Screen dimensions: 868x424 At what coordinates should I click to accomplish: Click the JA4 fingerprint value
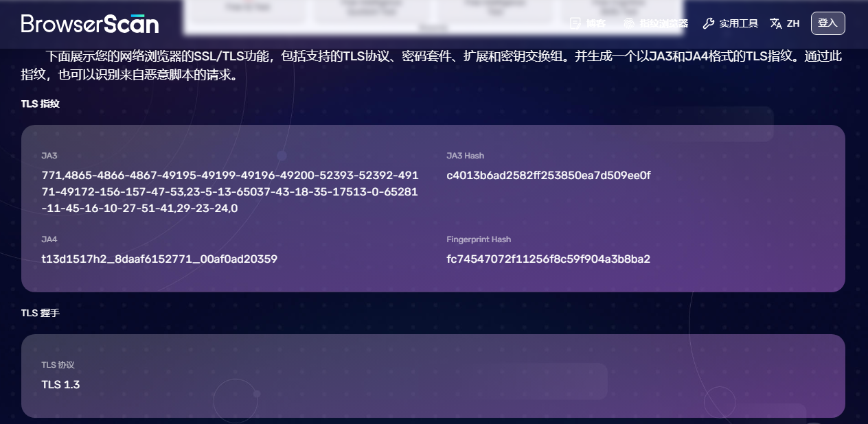coord(159,259)
